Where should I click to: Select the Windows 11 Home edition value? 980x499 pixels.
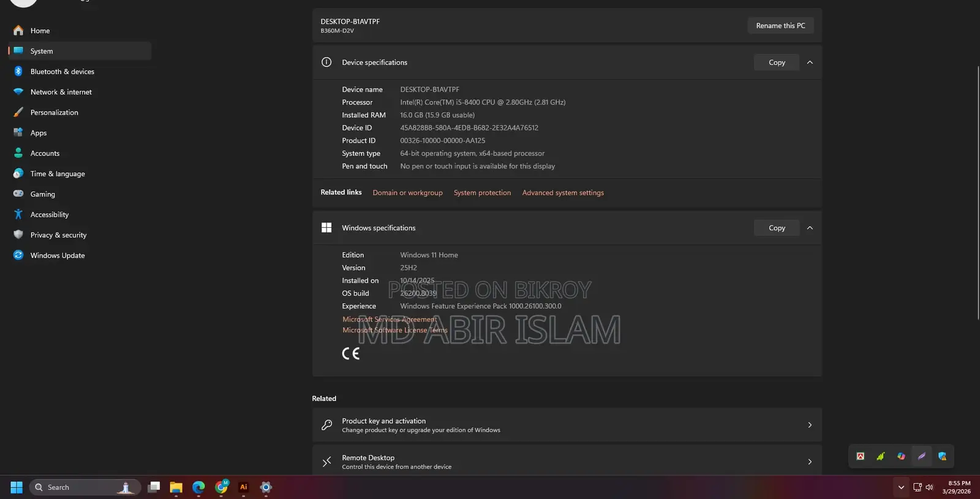coord(429,255)
